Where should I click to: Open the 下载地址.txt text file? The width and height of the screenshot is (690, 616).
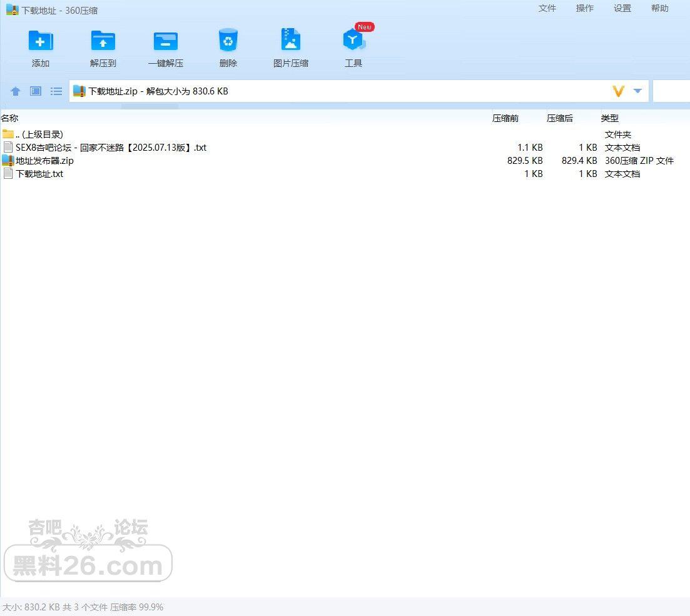pyautogui.click(x=40, y=174)
